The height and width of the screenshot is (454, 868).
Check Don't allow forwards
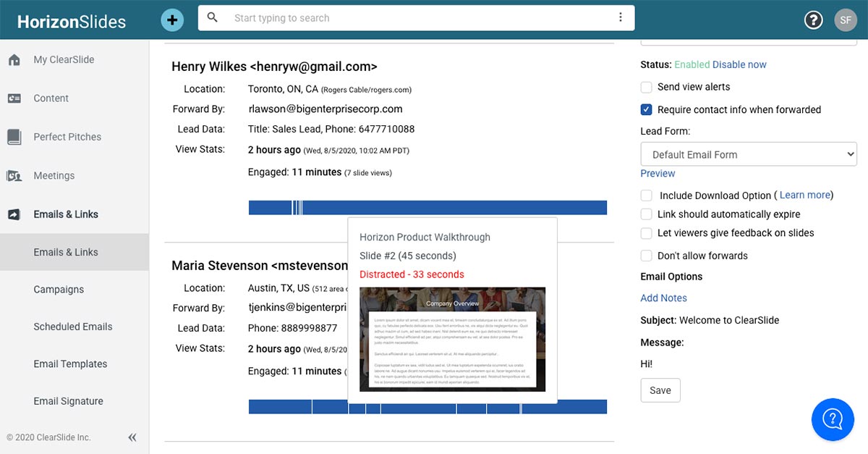click(647, 256)
